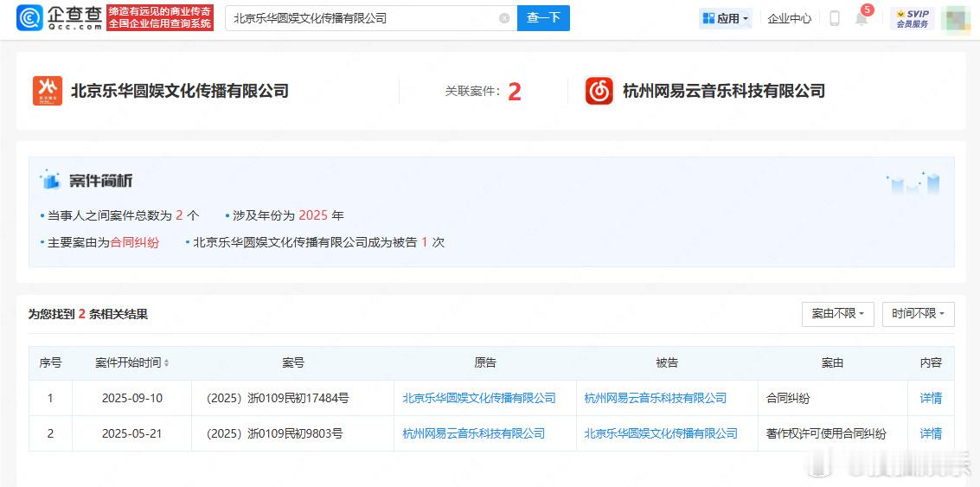Screen dimensions: 980x487
Task: View 详情 for case 17484号
Action: coord(931,398)
